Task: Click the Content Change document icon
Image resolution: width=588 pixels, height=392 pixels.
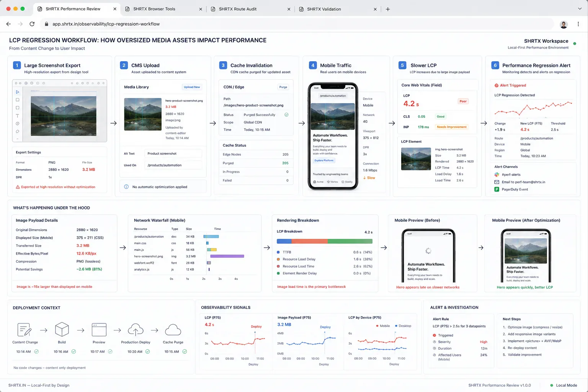Action: 24,330
